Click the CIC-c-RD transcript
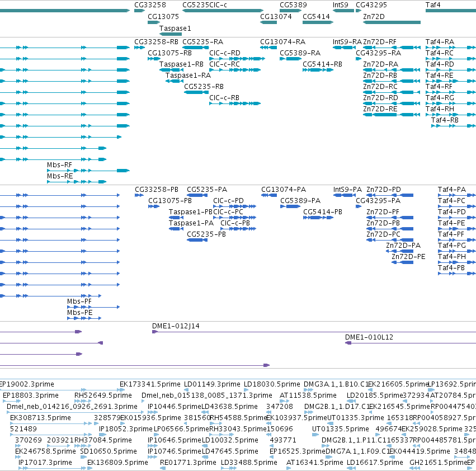 point(237,59)
